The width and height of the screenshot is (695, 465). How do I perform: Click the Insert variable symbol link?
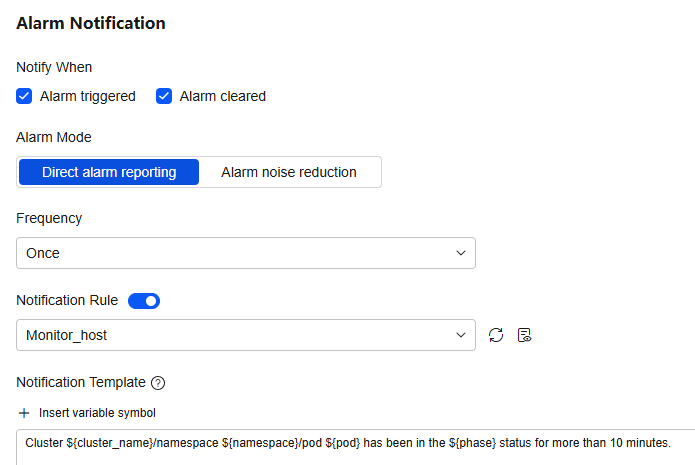(x=98, y=413)
